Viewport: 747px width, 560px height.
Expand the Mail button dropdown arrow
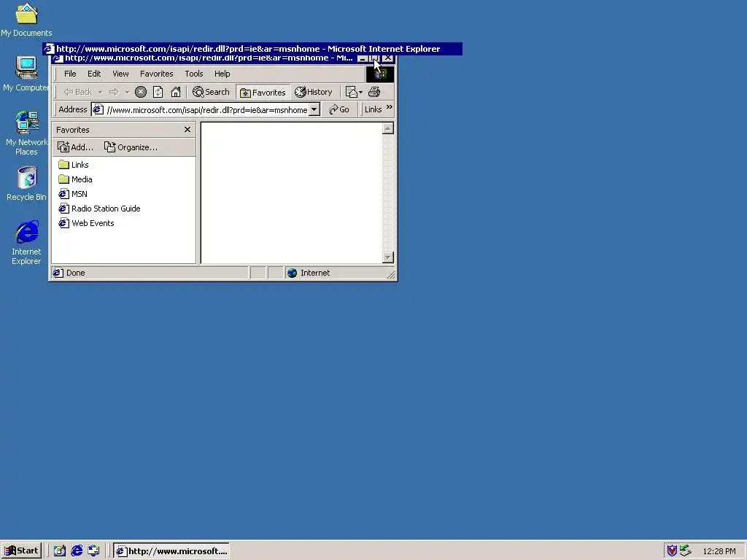point(360,92)
